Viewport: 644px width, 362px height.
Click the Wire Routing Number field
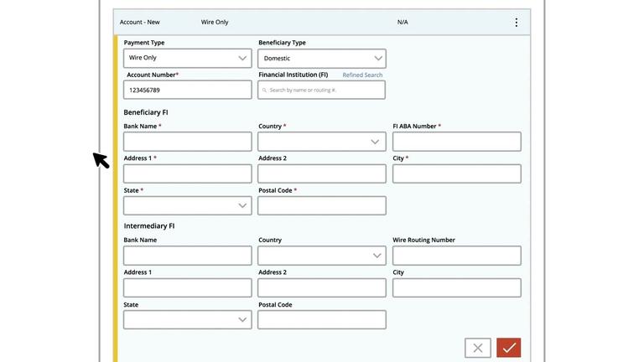pyautogui.click(x=456, y=256)
